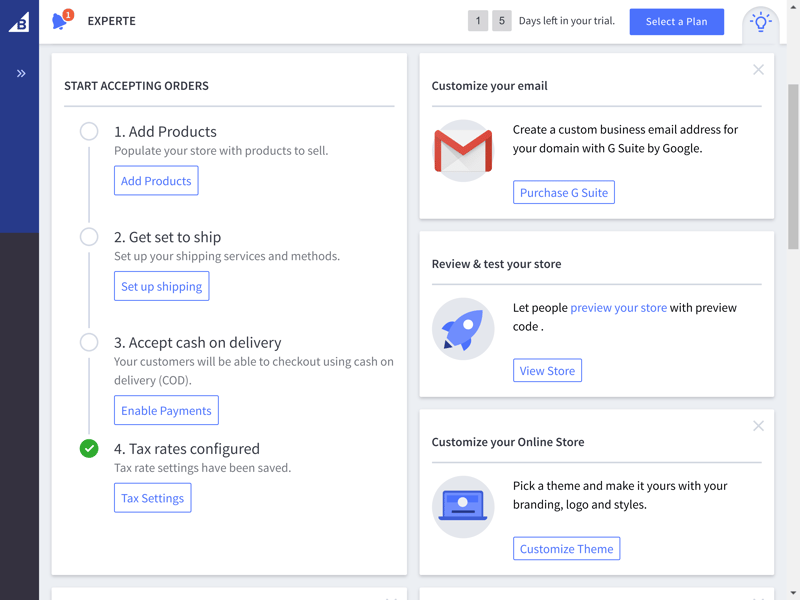Click the vertical page scrollbar thumb
Screen dimensions: 800x600
point(793,166)
